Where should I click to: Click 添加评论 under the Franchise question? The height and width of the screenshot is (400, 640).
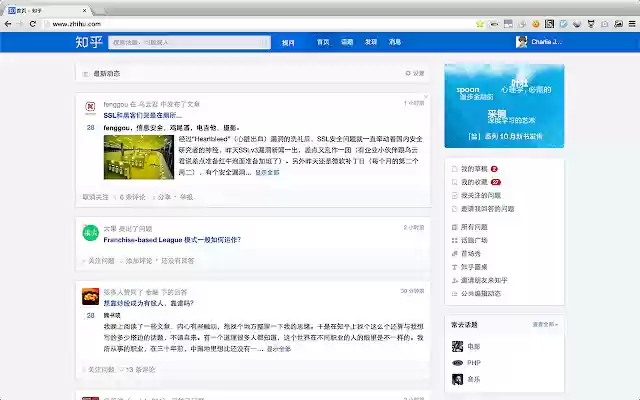139,261
